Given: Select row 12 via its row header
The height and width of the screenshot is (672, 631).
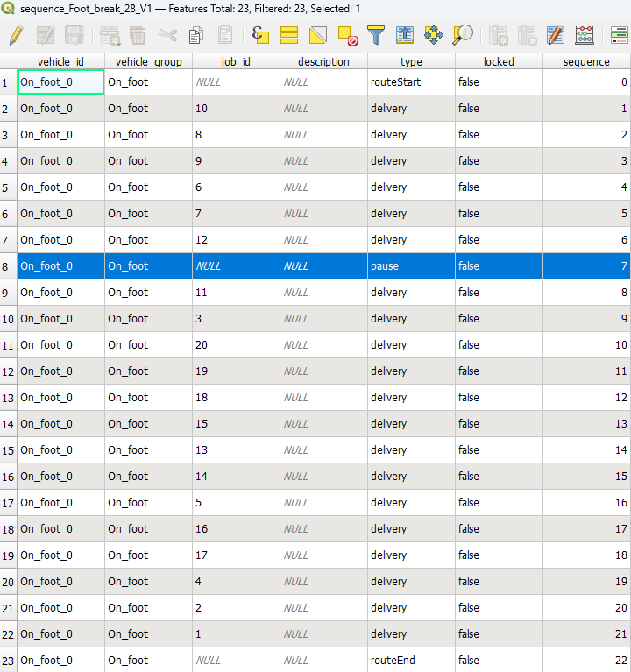Looking at the screenshot, I should click(x=8, y=371).
